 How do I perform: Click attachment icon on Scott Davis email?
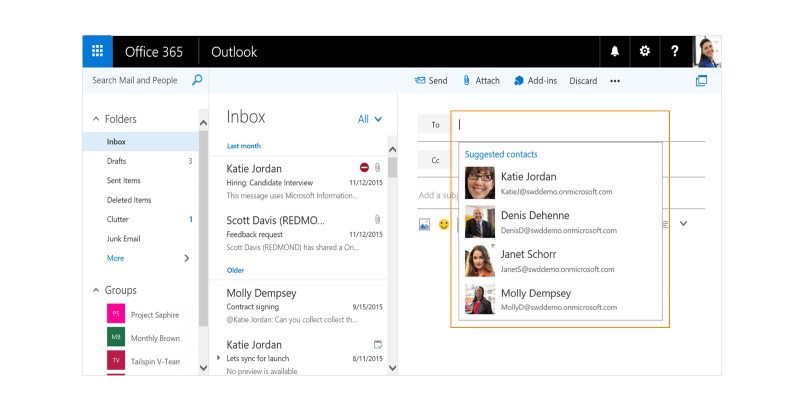(x=377, y=219)
